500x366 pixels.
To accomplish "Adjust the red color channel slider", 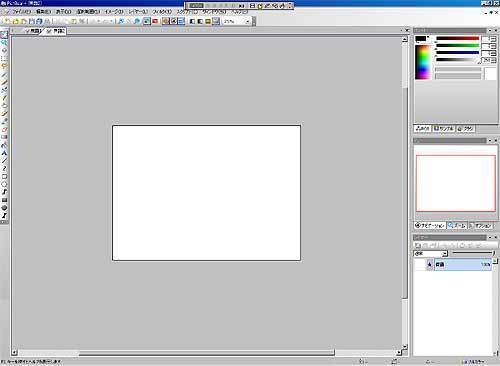I will [x=457, y=39].
